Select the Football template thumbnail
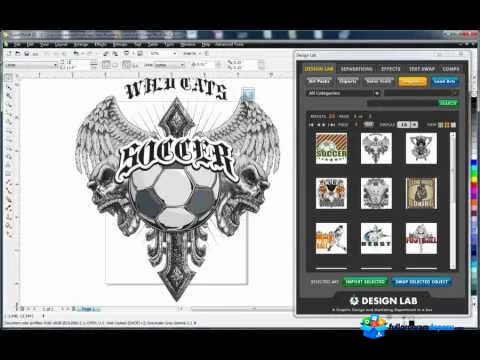 click(x=421, y=238)
